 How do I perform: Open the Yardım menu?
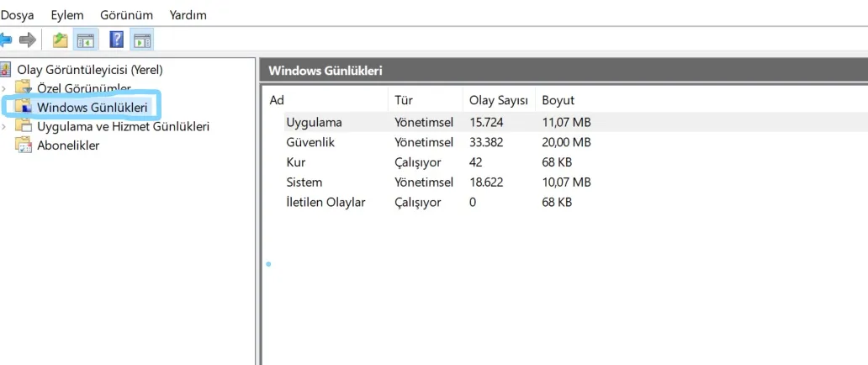(188, 15)
